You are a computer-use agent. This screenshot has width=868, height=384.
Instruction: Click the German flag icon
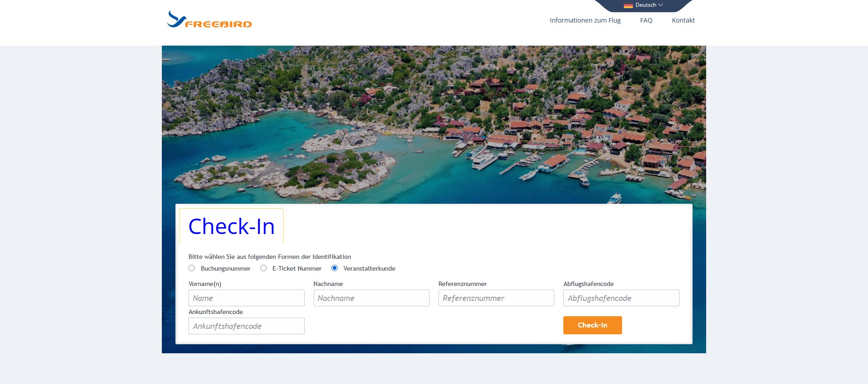pos(628,5)
